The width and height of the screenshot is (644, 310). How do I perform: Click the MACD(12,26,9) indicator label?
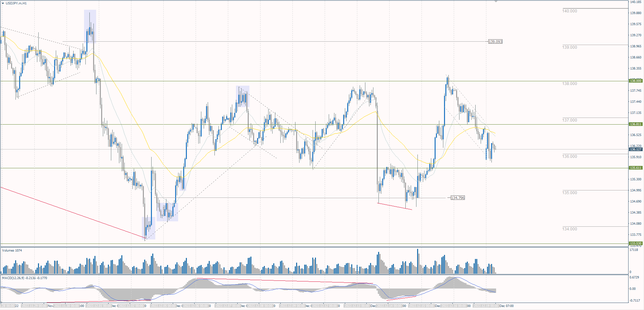[25, 278]
